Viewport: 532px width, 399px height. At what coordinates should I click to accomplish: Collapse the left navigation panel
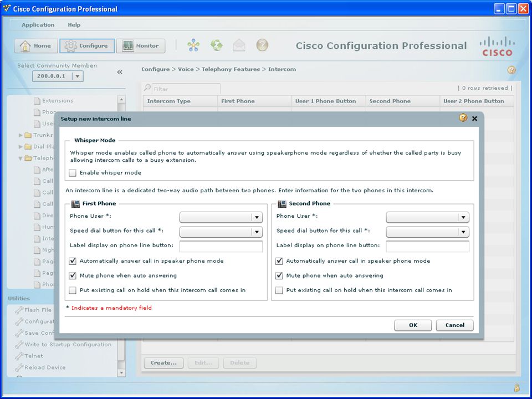(x=120, y=72)
